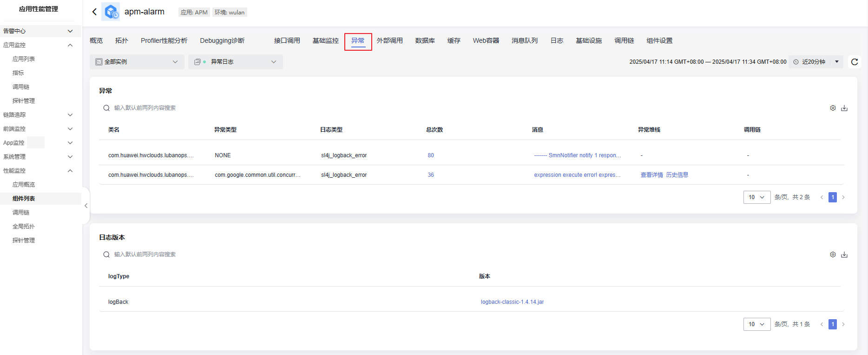The width and height of the screenshot is (868, 355).
Task: Go to next page in the 异常 table
Action: point(843,197)
